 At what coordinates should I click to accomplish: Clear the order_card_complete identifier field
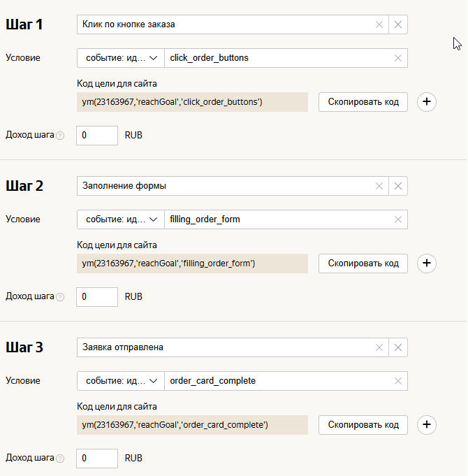point(398,381)
